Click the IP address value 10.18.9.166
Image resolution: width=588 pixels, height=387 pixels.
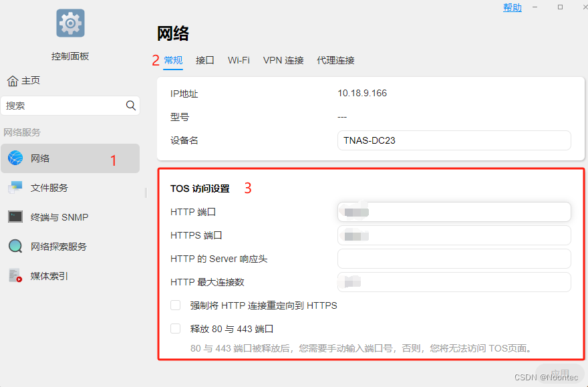(x=362, y=93)
